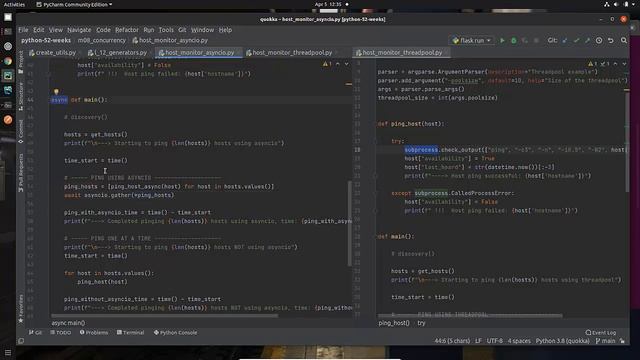This screenshot has height=360, width=640.
Task: Rollback changes with undo arrow icon
Action: pos(611,40)
